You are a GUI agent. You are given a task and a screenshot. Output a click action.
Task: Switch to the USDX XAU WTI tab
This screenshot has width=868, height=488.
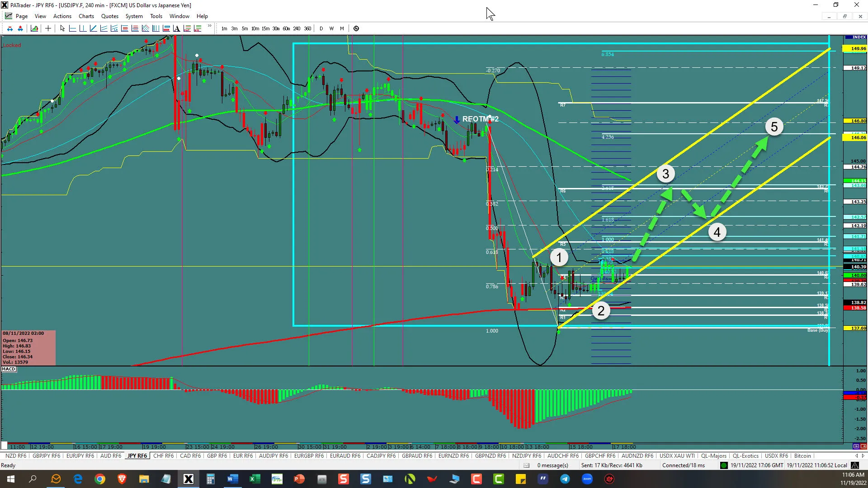tap(677, 456)
